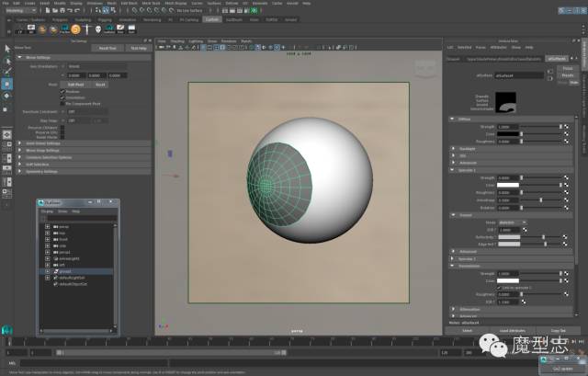Toggle the Preserve Children checkbox
588x376 pixels.
click(x=62, y=128)
